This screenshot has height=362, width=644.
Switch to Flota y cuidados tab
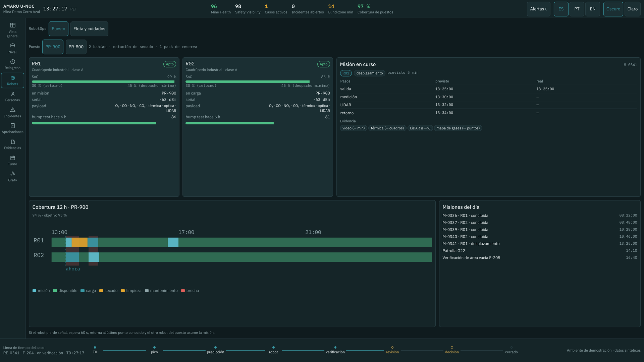[89, 29]
